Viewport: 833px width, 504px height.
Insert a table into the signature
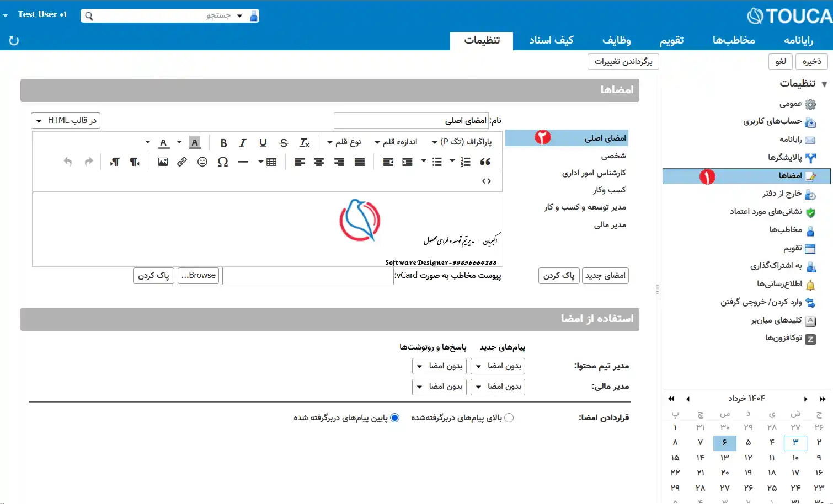(271, 162)
